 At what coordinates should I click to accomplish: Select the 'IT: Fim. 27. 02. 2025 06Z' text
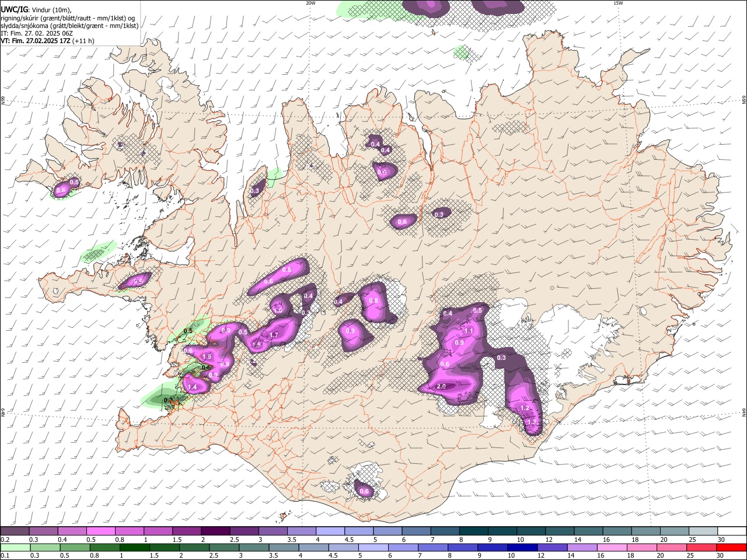coord(37,33)
